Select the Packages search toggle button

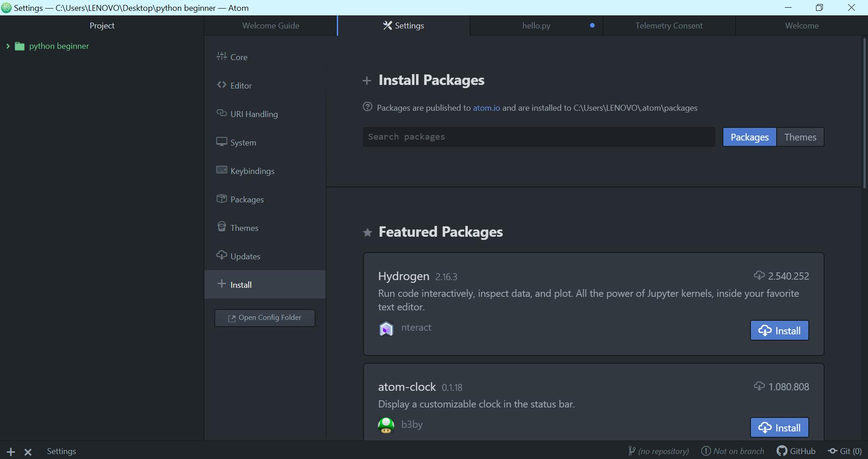click(x=750, y=137)
